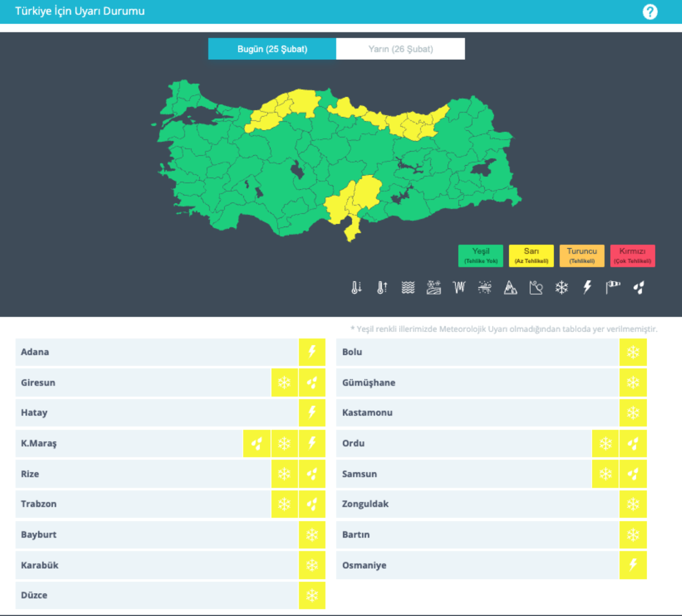Click the rising temperature thermometer icon
The height and width of the screenshot is (616, 682).
coord(382,288)
